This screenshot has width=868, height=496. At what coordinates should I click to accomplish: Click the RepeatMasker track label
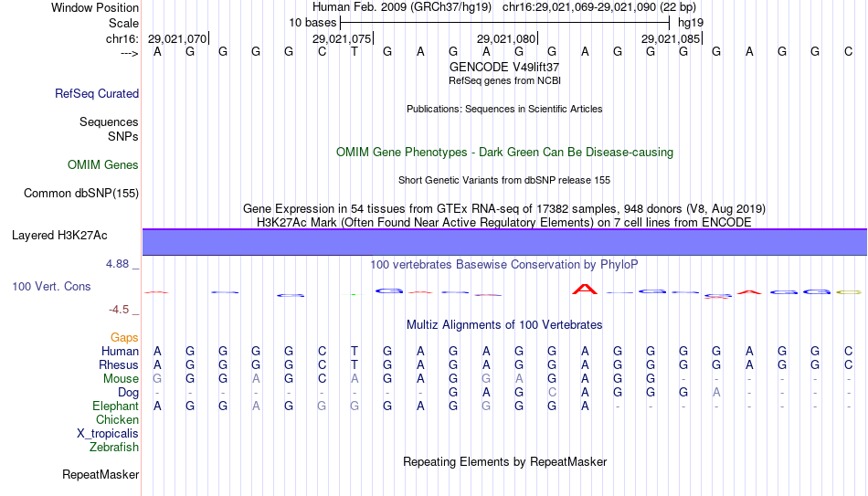[101, 474]
